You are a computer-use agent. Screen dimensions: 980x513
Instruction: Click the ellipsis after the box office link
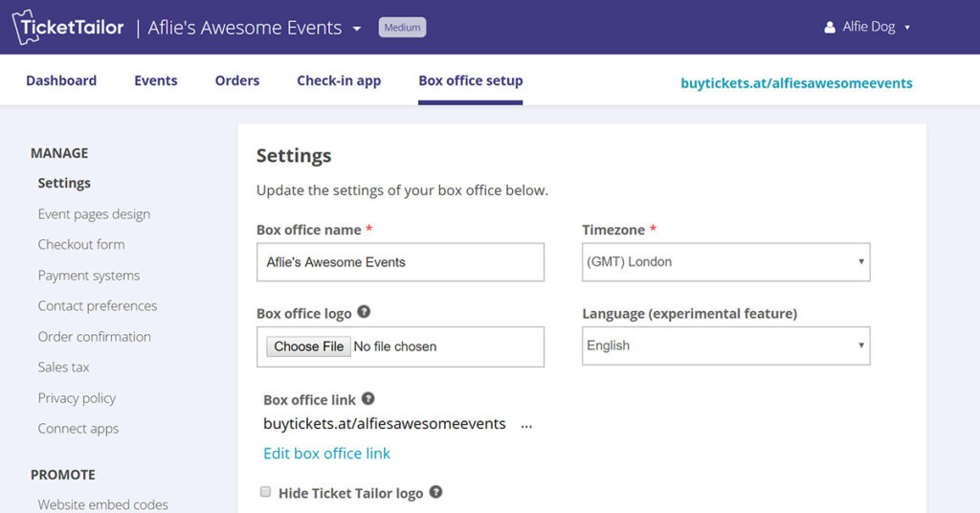click(526, 424)
